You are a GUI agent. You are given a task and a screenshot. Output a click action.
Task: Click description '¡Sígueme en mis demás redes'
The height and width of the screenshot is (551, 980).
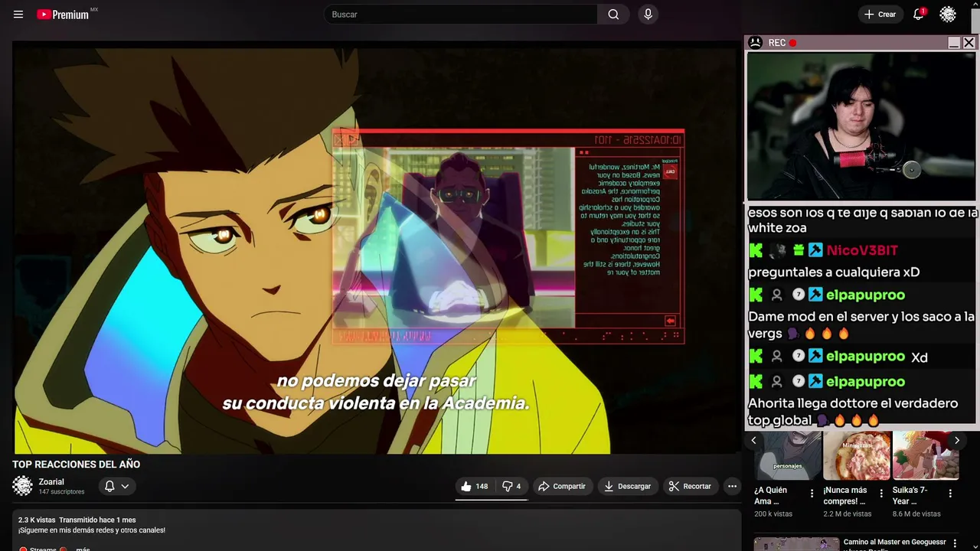92,530
